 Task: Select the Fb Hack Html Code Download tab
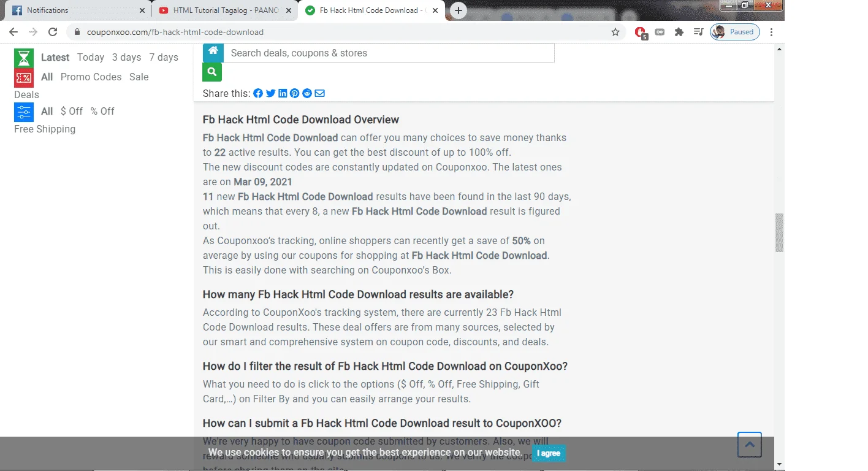371,10
